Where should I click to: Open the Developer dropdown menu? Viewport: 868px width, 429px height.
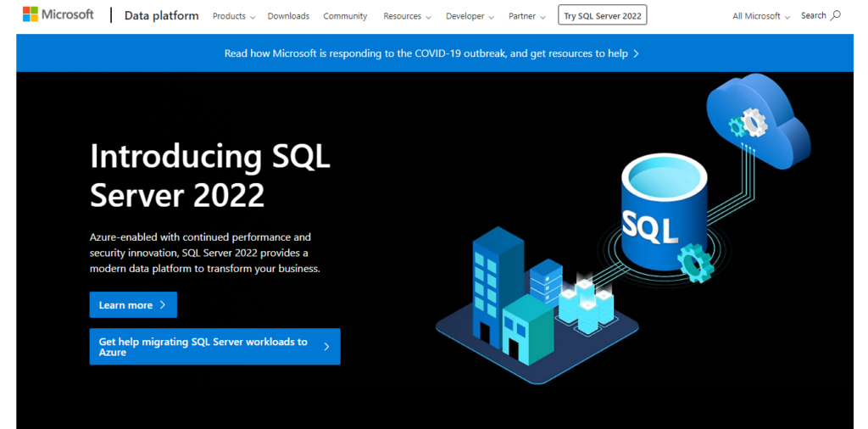click(470, 16)
